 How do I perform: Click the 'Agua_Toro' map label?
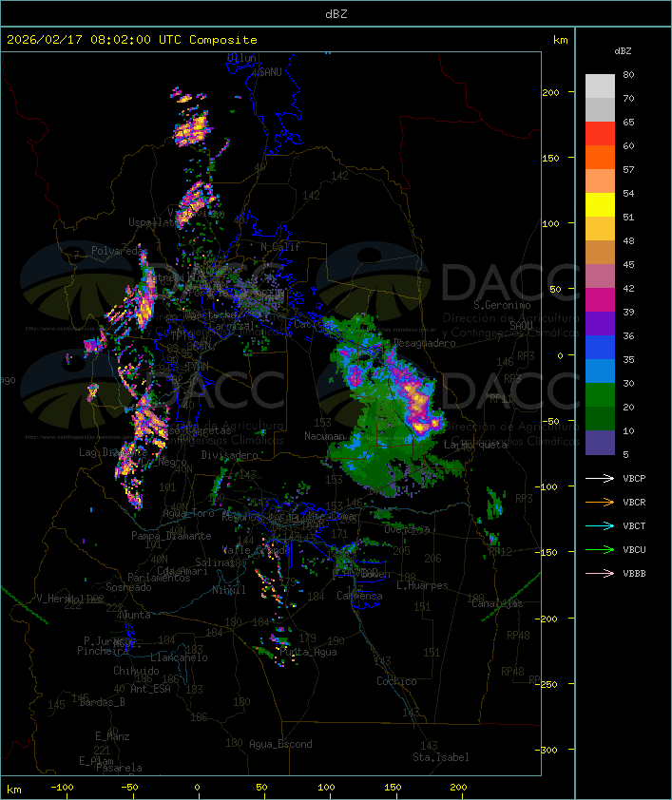click(188, 513)
